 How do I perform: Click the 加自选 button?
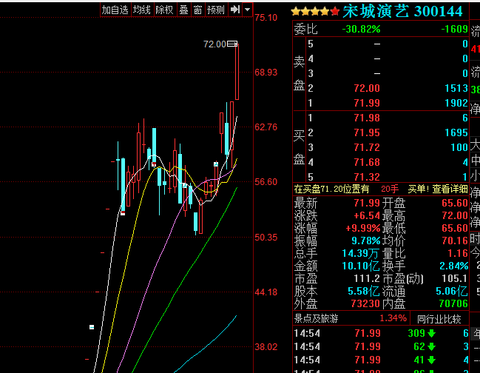(x=115, y=10)
